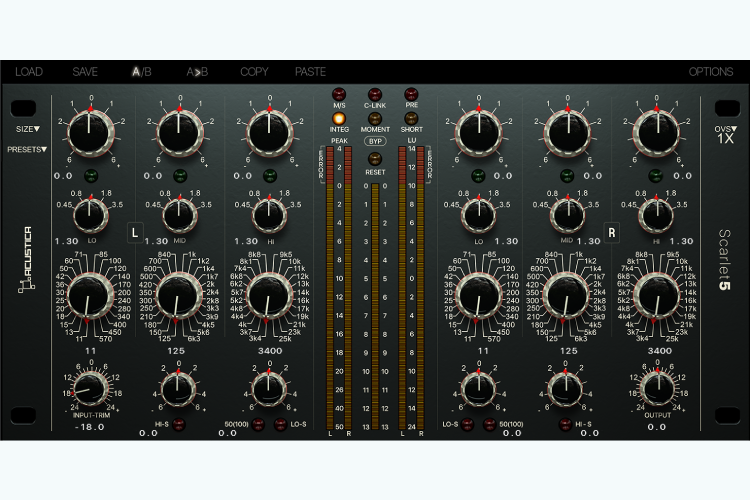Toggle the right 50(100) red LED
750x500 pixels.
[x=489, y=424]
